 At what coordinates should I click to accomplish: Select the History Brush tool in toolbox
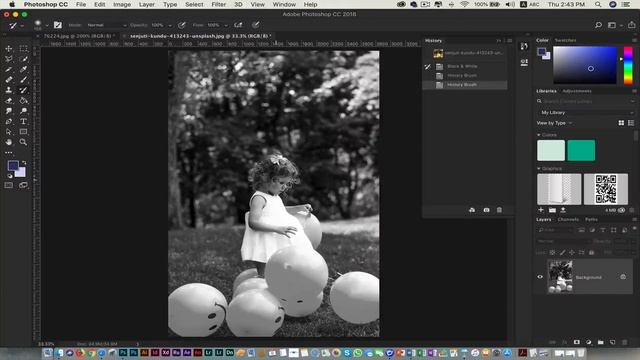(x=23, y=90)
